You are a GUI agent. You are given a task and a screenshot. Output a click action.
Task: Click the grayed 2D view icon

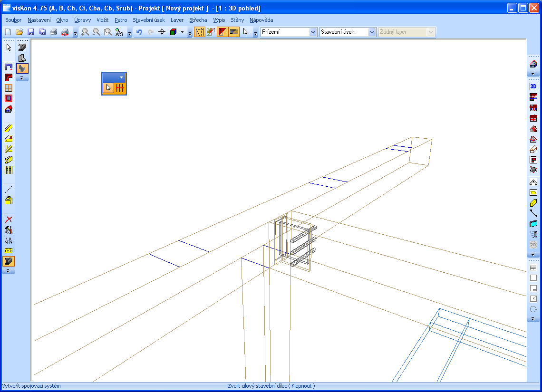coord(533,245)
